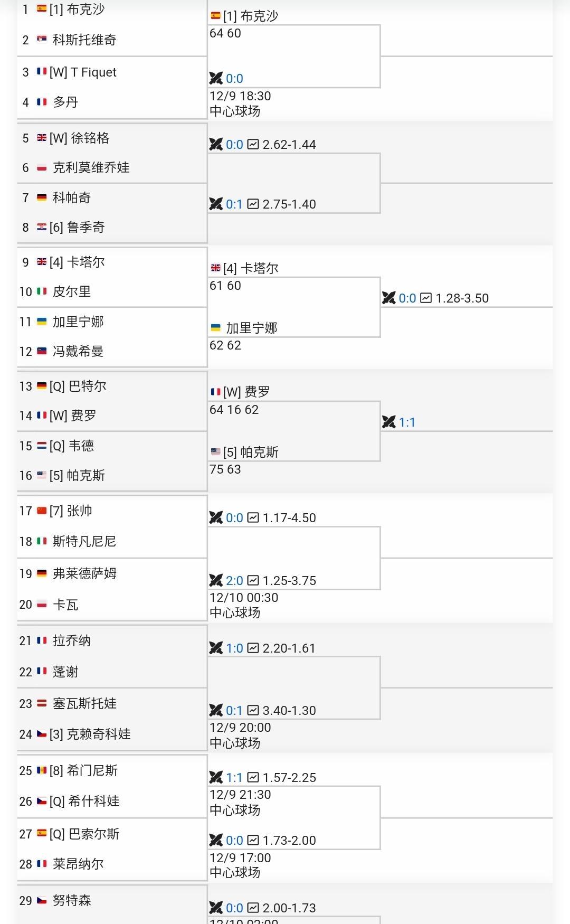
Task: Click odds chart icon next to 2.00-1.73
Action: pyautogui.click(x=253, y=908)
